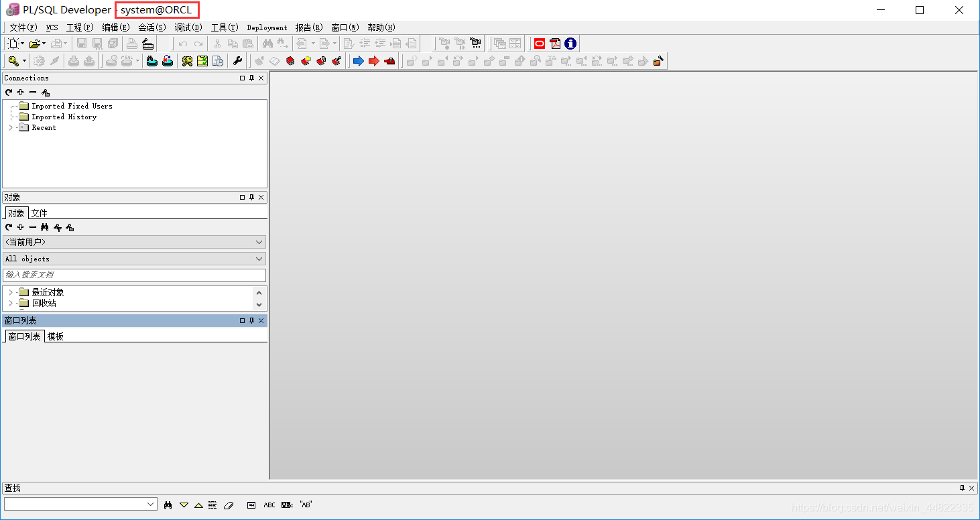The width and height of the screenshot is (980, 520).
Task: Switch to the 模板 tab
Action: click(56, 336)
